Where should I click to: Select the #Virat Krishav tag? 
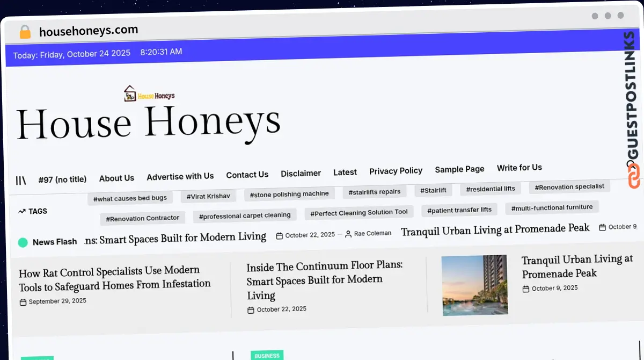coord(208,197)
